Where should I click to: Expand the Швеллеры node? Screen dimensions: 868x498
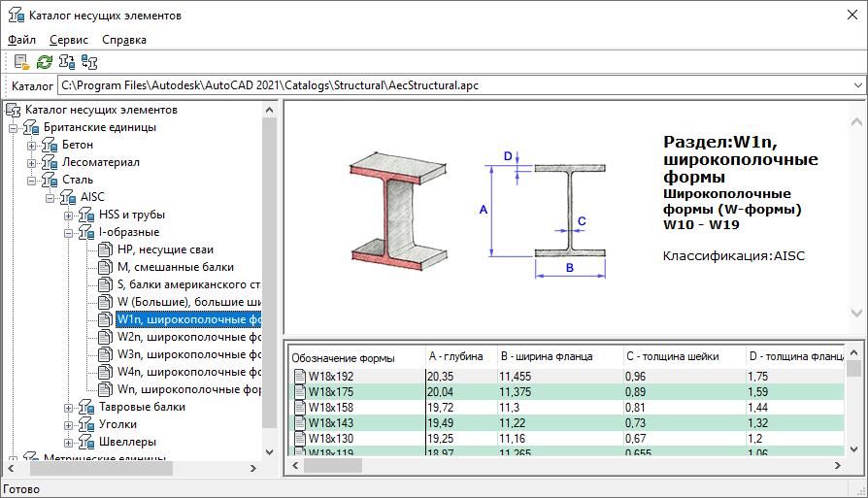pos(69,444)
